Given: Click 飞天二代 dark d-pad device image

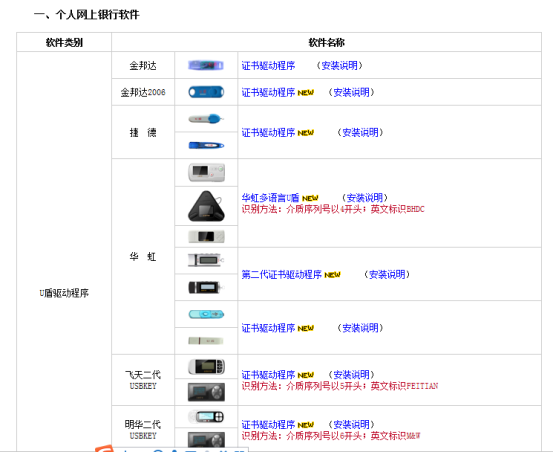Looking at the screenshot, I should tap(206, 392).
